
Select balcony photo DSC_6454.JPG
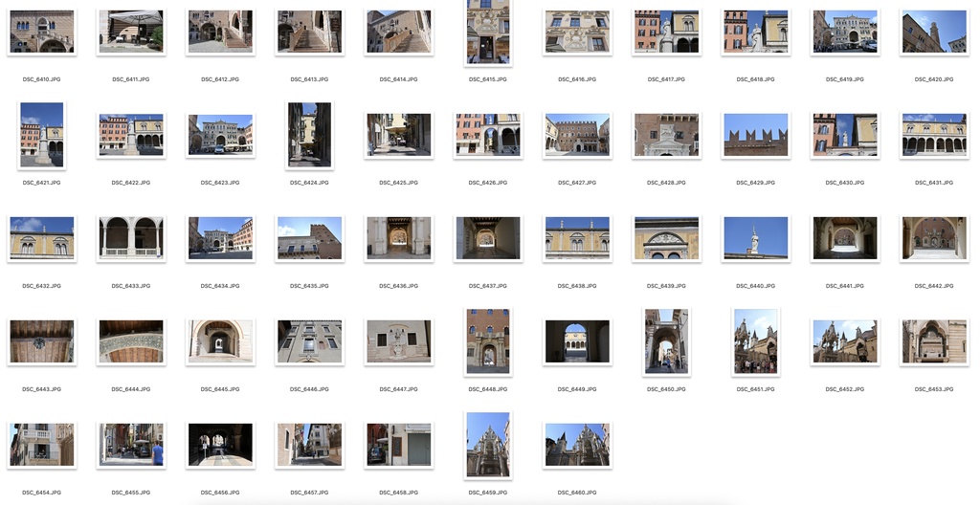pos(42,445)
